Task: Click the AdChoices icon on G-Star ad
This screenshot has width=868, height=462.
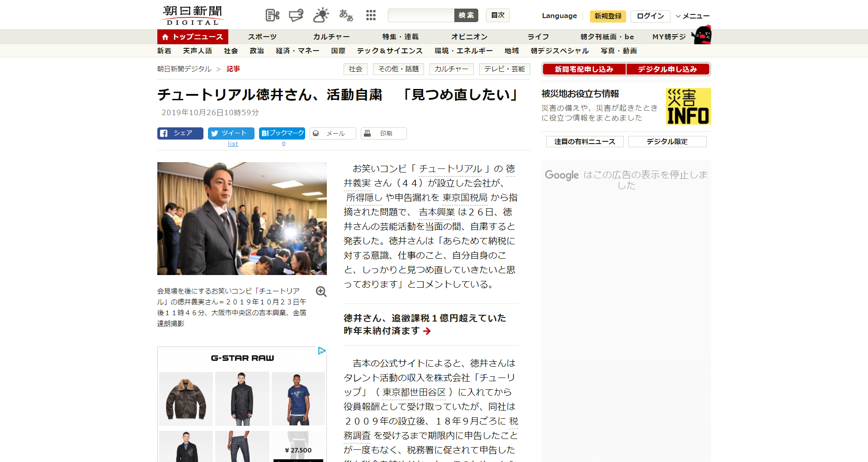Action: [322, 351]
